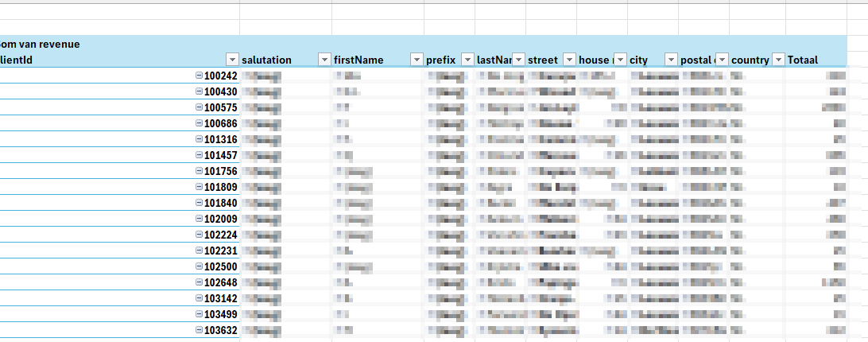Open the firstName filter dropdown arrow

(417, 60)
